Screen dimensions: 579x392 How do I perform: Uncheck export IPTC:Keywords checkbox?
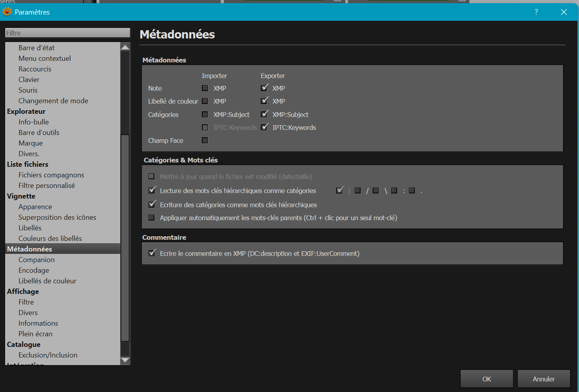(264, 128)
